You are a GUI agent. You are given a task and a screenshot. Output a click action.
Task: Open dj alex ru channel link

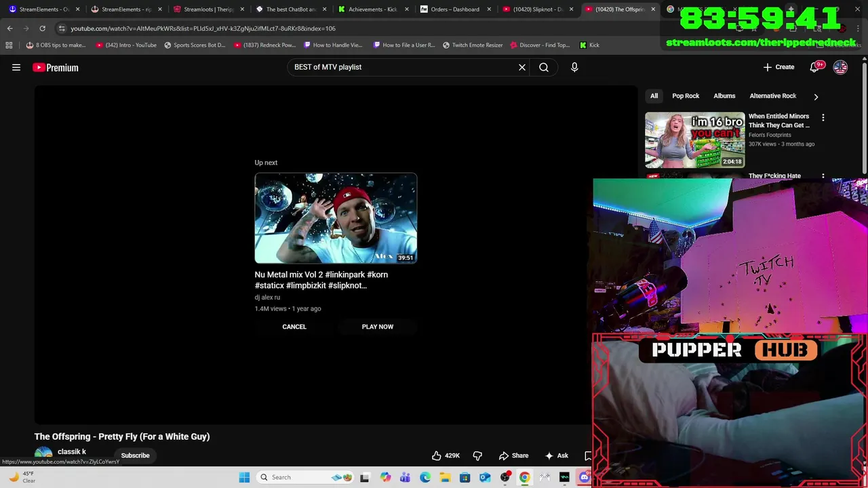pyautogui.click(x=267, y=298)
